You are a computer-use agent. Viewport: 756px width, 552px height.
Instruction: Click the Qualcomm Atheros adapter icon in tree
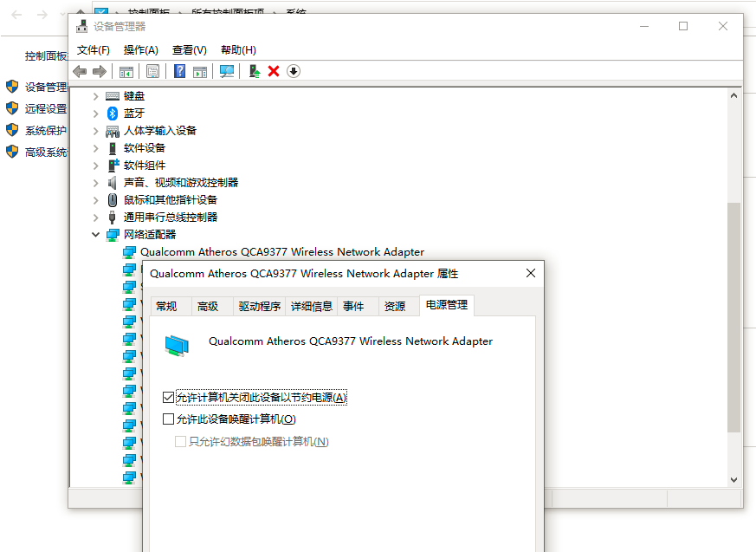click(x=129, y=252)
